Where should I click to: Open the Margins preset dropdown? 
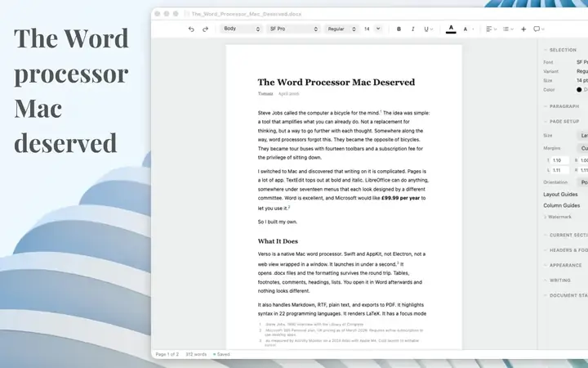coord(582,148)
